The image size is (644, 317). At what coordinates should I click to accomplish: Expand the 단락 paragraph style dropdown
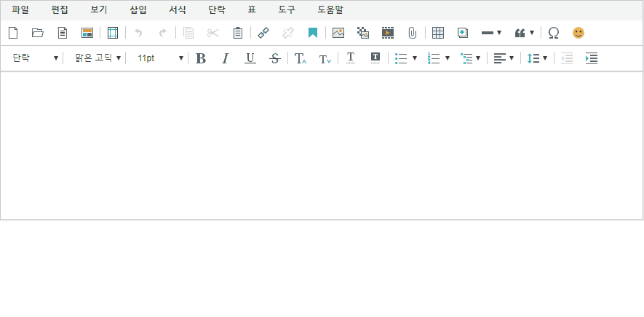(x=35, y=58)
